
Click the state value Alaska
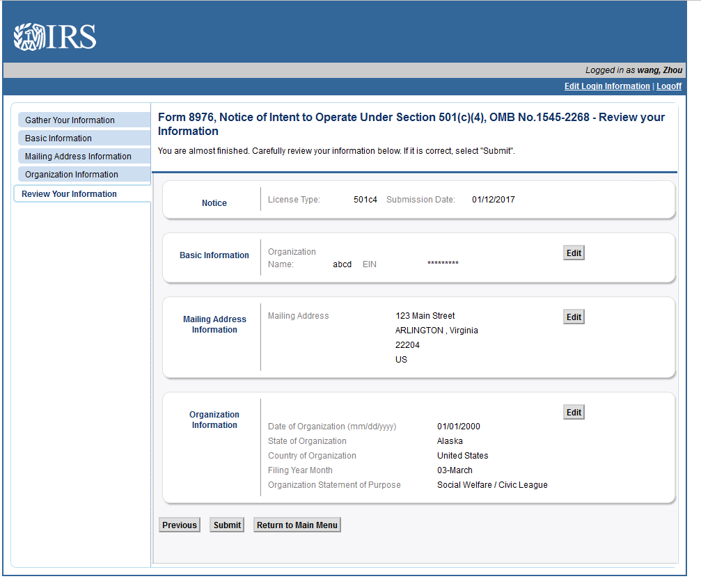click(x=450, y=441)
